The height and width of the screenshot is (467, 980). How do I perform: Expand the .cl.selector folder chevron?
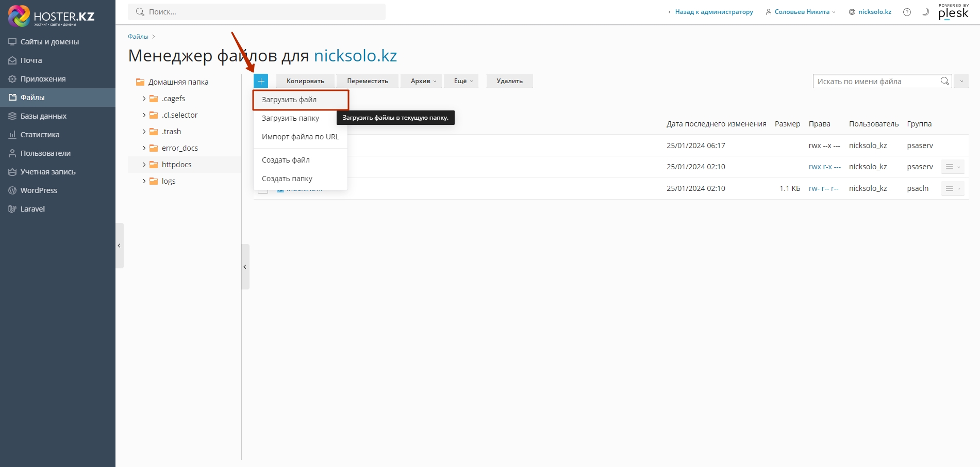tap(144, 115)
